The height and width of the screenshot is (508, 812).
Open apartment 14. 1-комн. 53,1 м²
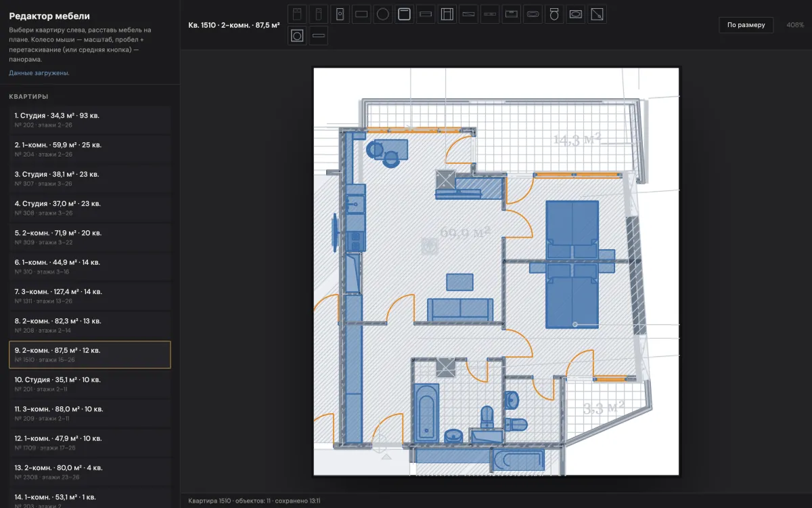click(90, 498)
